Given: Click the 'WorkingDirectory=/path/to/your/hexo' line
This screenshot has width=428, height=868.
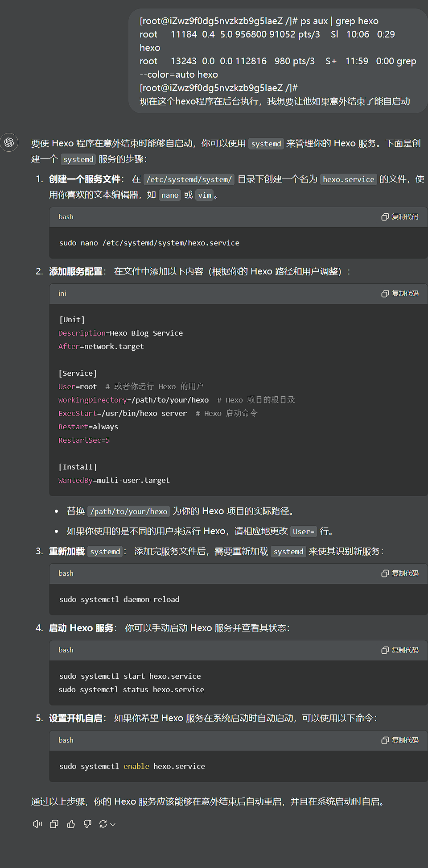Looking at the screenshot, I should point(133,400).
